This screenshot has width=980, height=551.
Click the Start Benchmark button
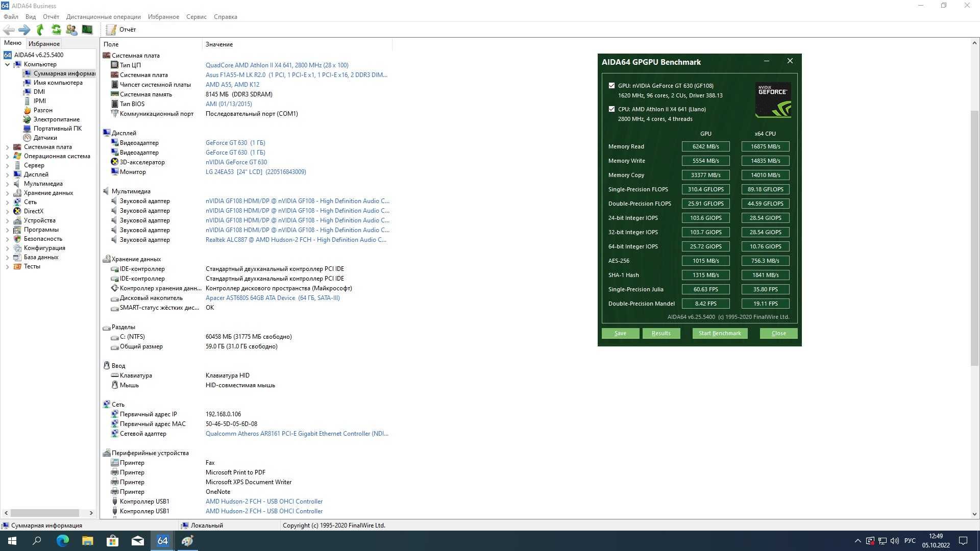click(720, 333)
